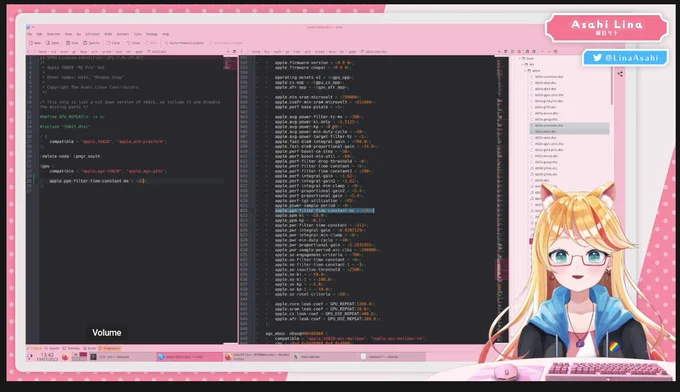The width and height of the screenshot is (680, 392).
Task: Select 'apple' in left editor breadcrumb
Action: 138,52
